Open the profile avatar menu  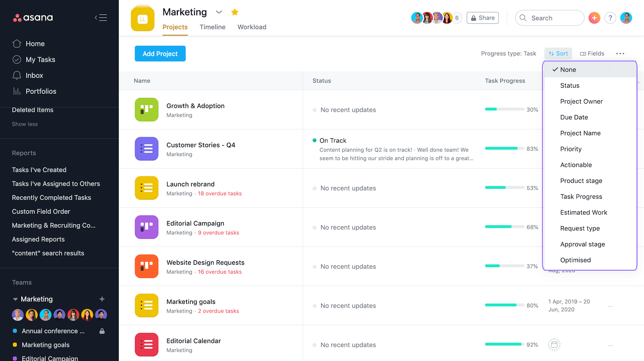(x=626, y=18)
